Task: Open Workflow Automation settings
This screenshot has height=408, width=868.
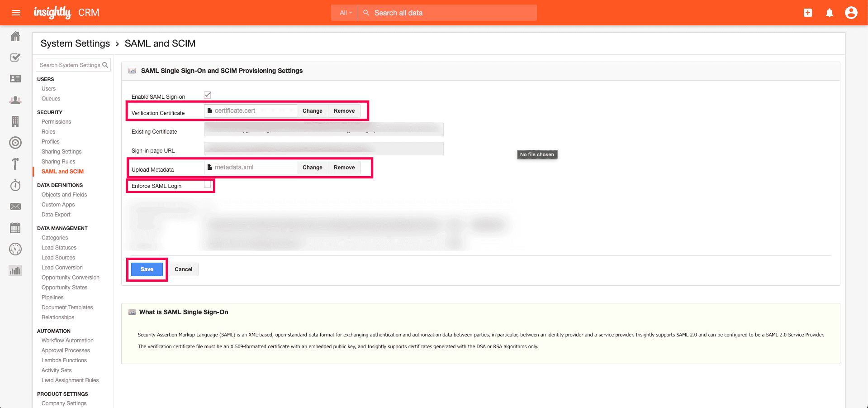Action: point(67,340)
